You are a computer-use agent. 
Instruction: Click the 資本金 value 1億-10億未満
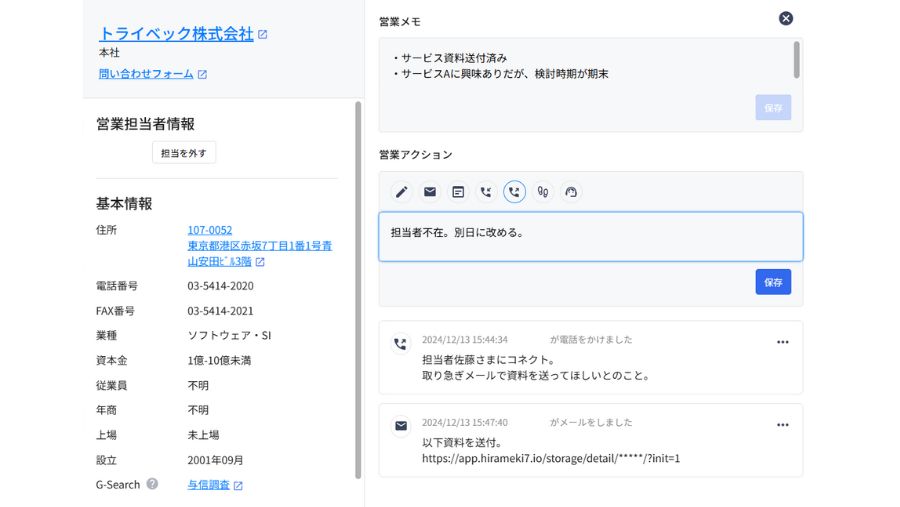219,361
